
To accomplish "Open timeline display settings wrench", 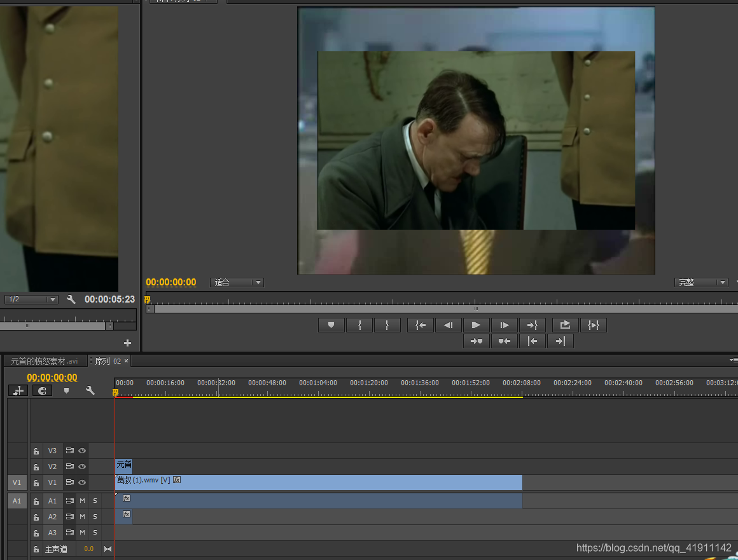I will pos(90,390).
